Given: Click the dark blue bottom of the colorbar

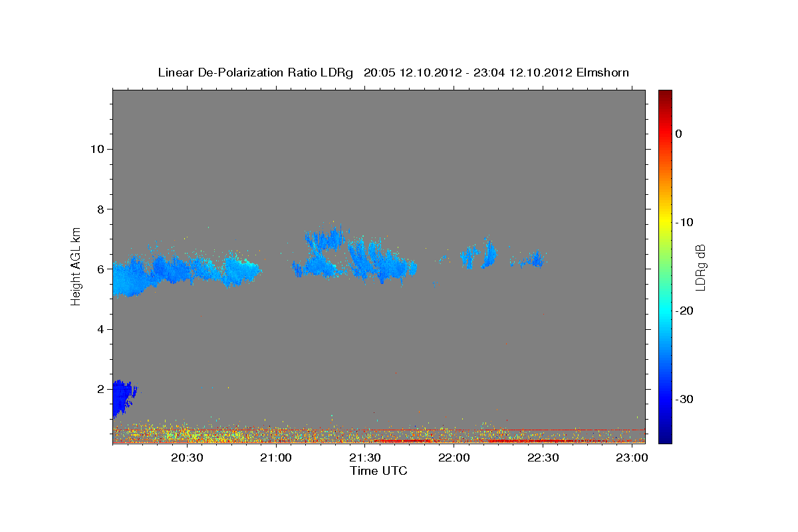Looking at the screenshot, I should [x=665, y=437].
